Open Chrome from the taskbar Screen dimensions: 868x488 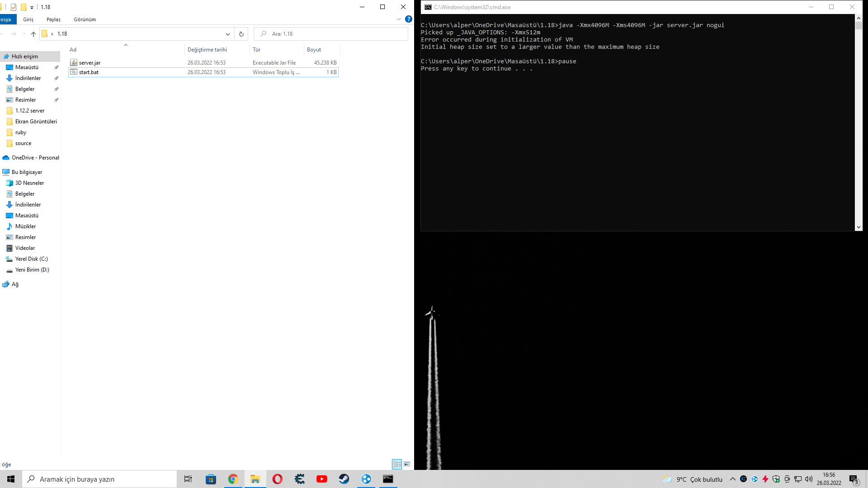point(233,479)
